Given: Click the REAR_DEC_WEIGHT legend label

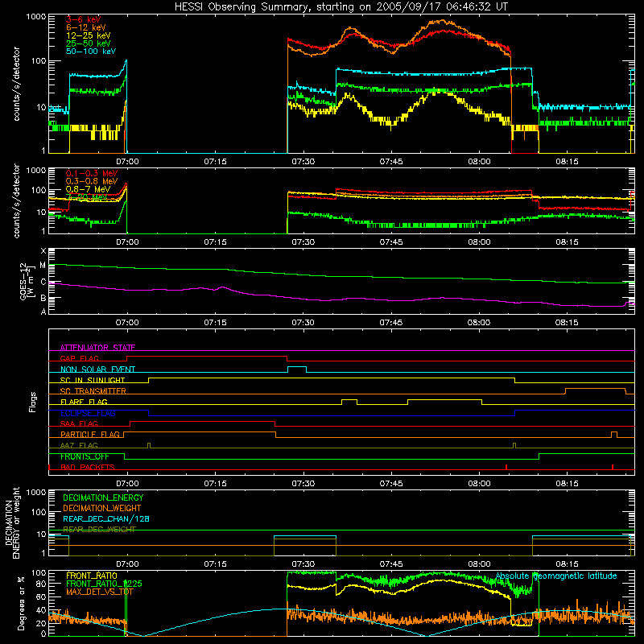Looking at the screenshot, I should click(99, 530).
